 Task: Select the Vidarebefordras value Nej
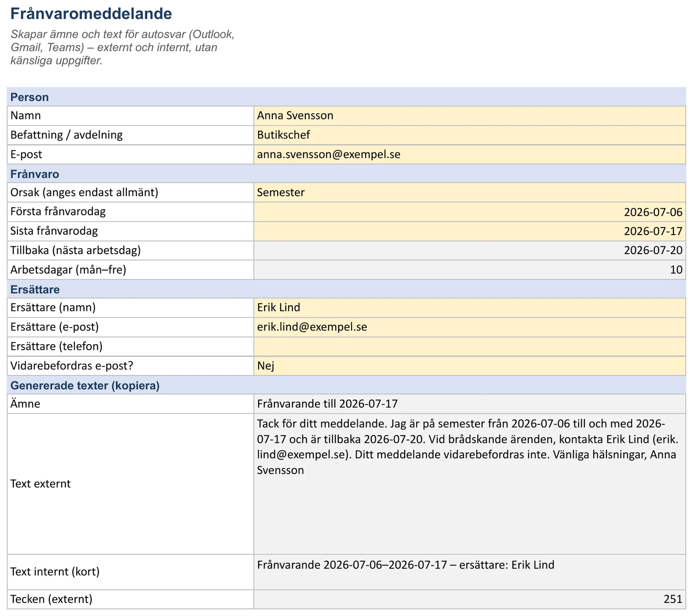(470, 366)
